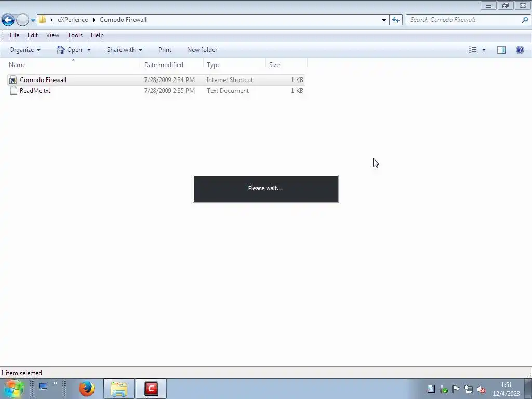Select eXPerience in the address breadcrumb

coord(73,20)
